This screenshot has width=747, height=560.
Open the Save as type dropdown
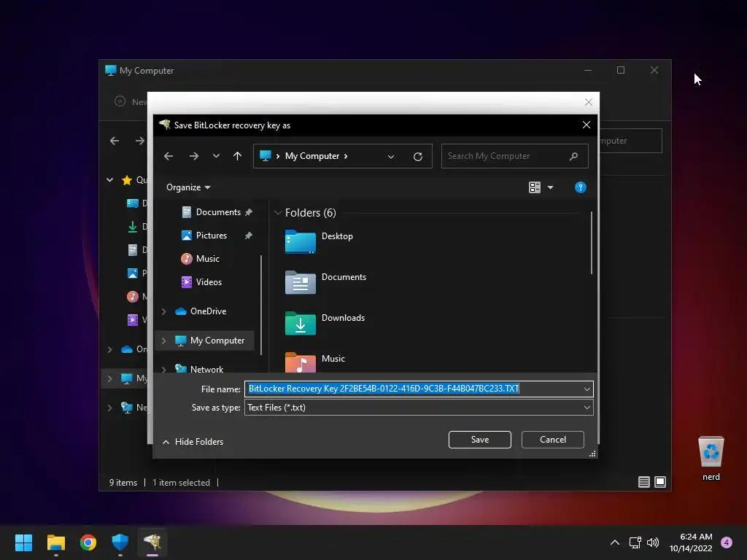(x=419, y=408)
